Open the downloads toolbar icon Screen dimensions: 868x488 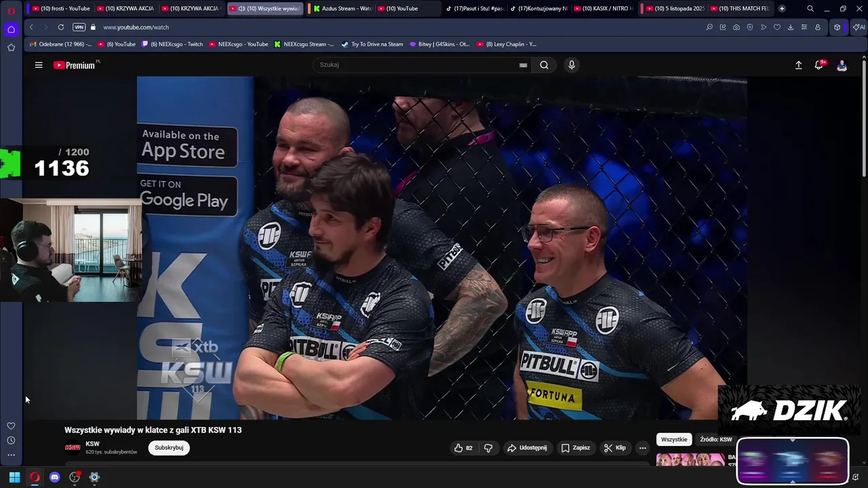pos(791,27)
